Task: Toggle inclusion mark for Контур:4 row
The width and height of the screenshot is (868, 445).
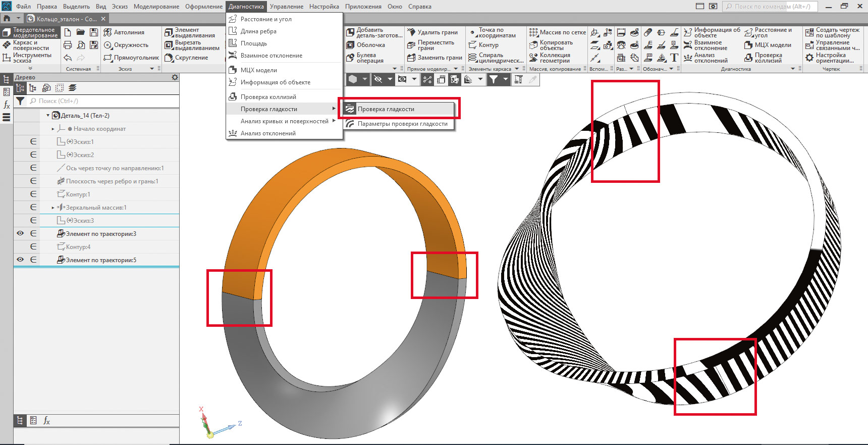Action: point(33,246)
